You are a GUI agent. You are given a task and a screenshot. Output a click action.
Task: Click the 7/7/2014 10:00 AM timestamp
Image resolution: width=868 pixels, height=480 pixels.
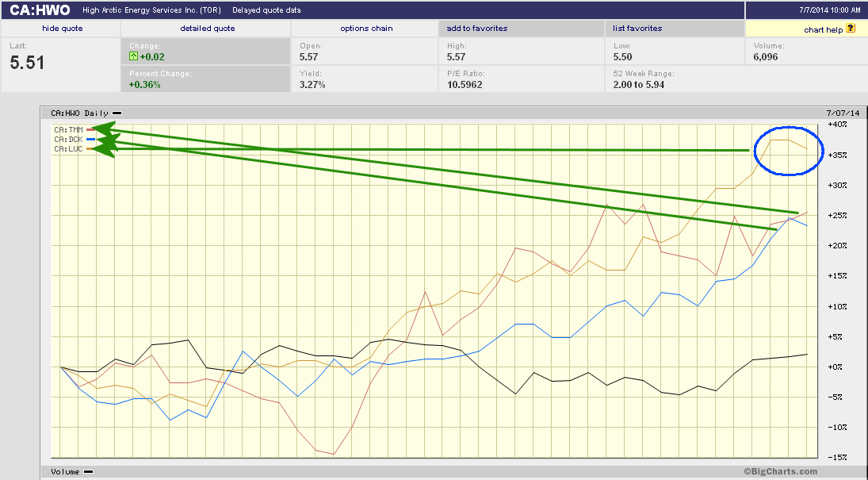(x=830, y=10)
